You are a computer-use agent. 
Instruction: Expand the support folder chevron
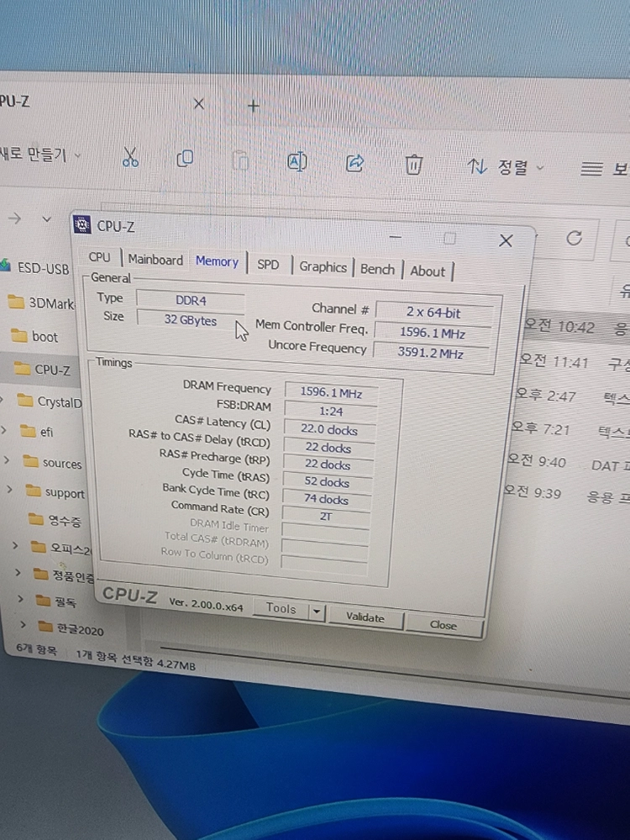[x=10, y=488]
